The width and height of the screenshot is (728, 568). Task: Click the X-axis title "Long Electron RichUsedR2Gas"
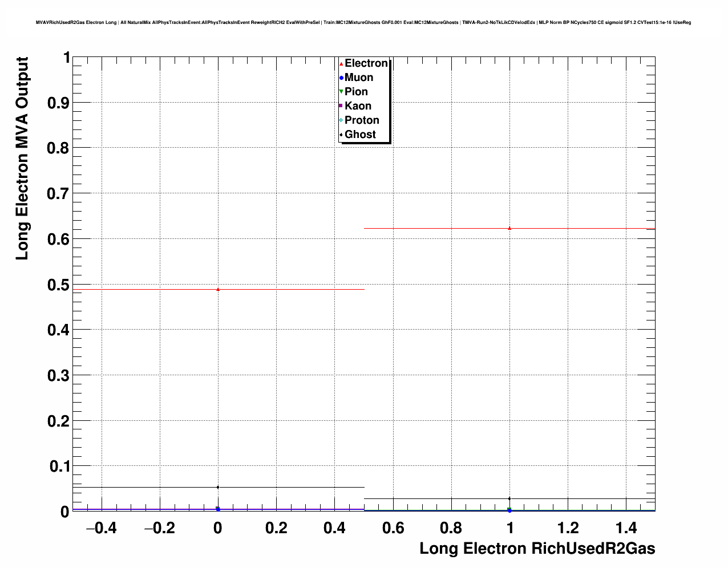pos(537,549)
